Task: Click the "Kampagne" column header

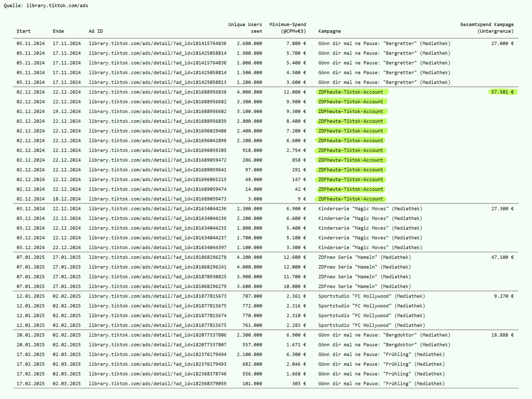Action: pyautogui.click(x=330, y=31)
